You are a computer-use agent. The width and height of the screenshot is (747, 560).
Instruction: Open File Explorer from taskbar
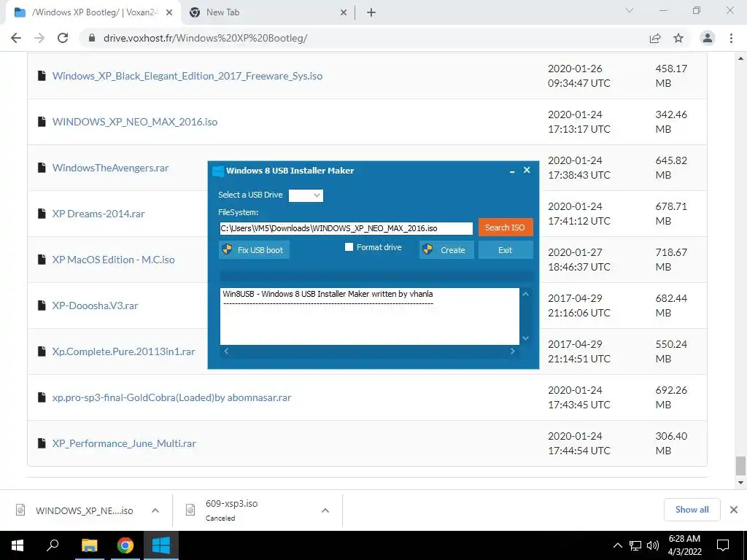pyautogui.click(x=89, y=545)
